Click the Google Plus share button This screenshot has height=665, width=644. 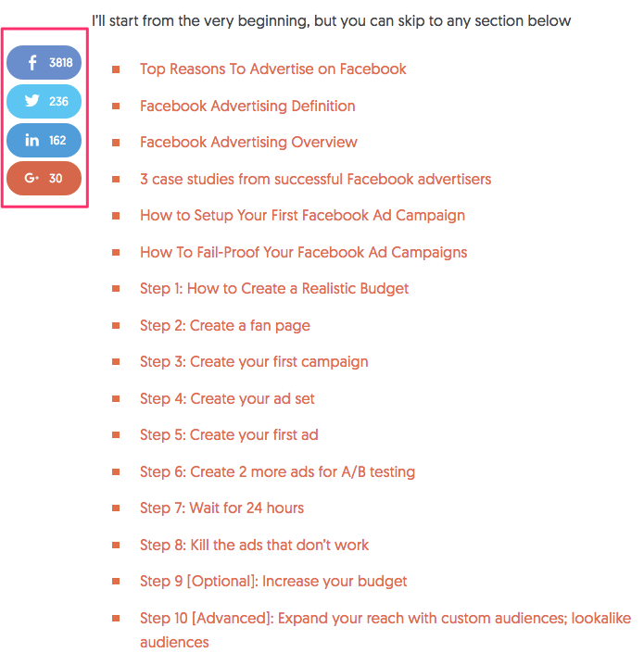(x=44, y=178)
